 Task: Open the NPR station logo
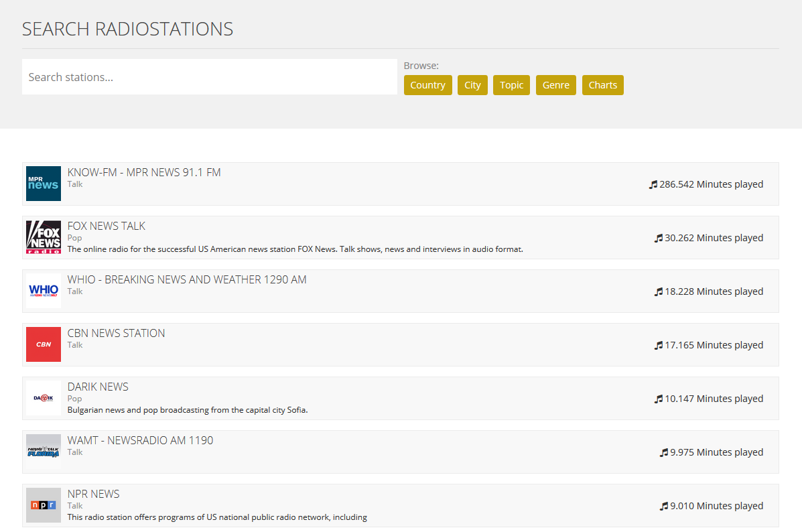click(x=44, y=505)
